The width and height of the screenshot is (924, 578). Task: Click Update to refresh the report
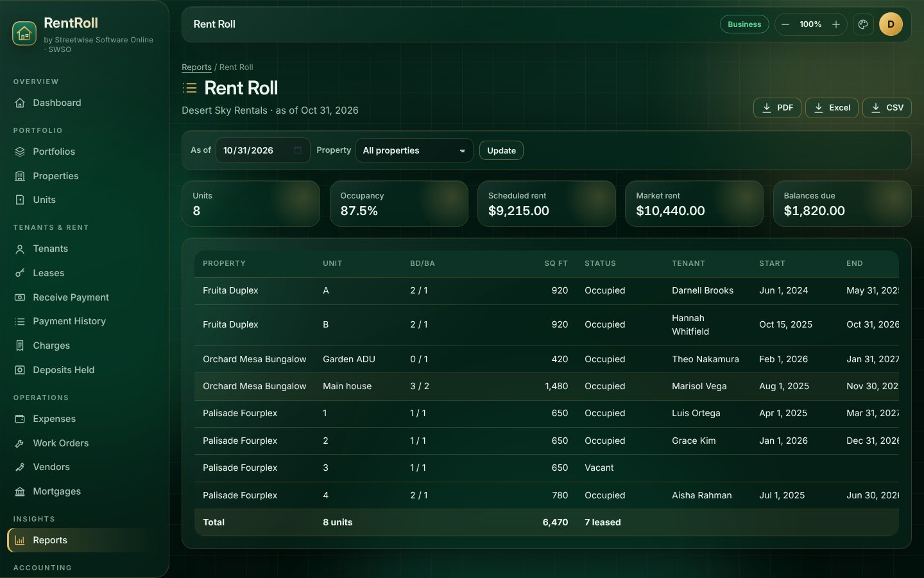pos(501,150)
